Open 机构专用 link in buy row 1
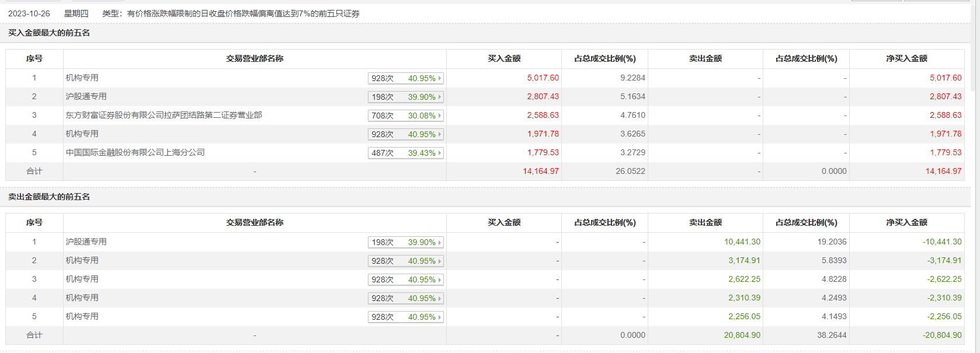980x353 pixels. pyautogui.click(x=82, y=78)
